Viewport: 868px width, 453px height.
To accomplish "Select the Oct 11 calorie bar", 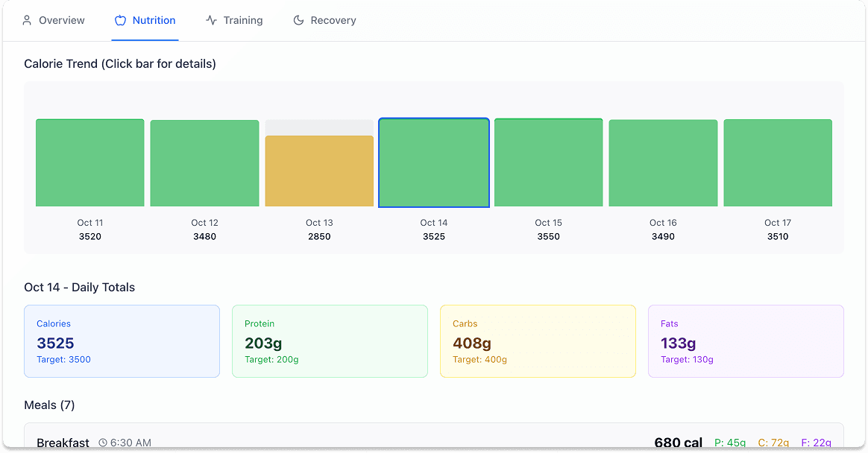I will [x=90, y=163].
